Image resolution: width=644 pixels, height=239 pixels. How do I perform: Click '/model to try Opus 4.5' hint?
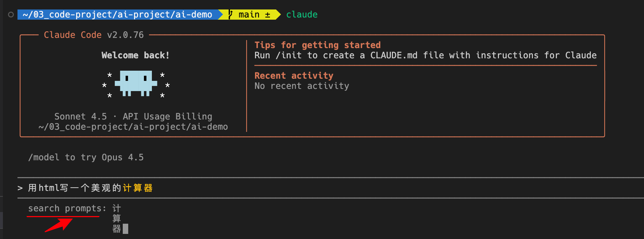86,157
